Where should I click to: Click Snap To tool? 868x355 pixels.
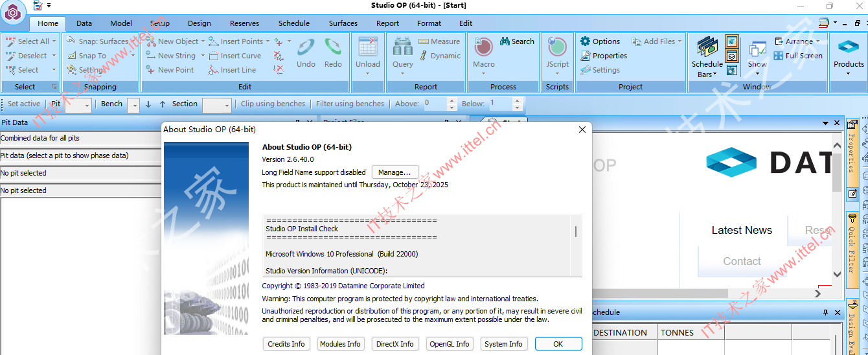pyautogui.click(x=87, y=56)
